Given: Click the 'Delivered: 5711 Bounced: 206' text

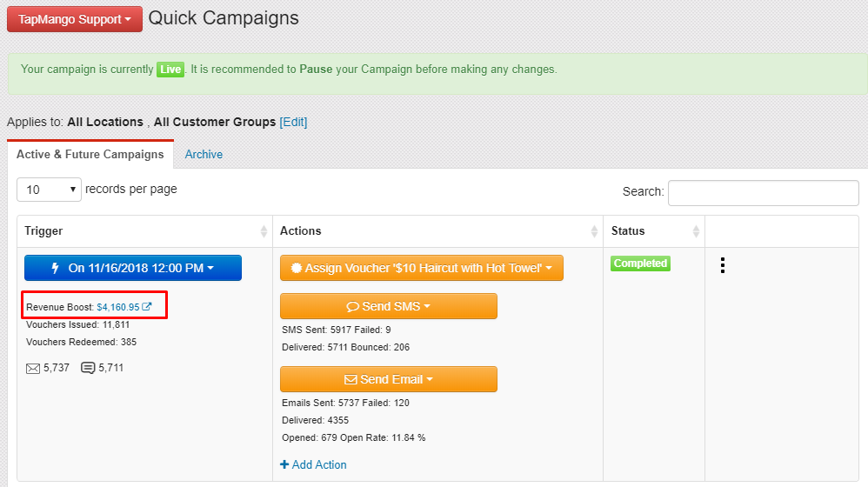Looking at the screenshot, I should [345, 348].
